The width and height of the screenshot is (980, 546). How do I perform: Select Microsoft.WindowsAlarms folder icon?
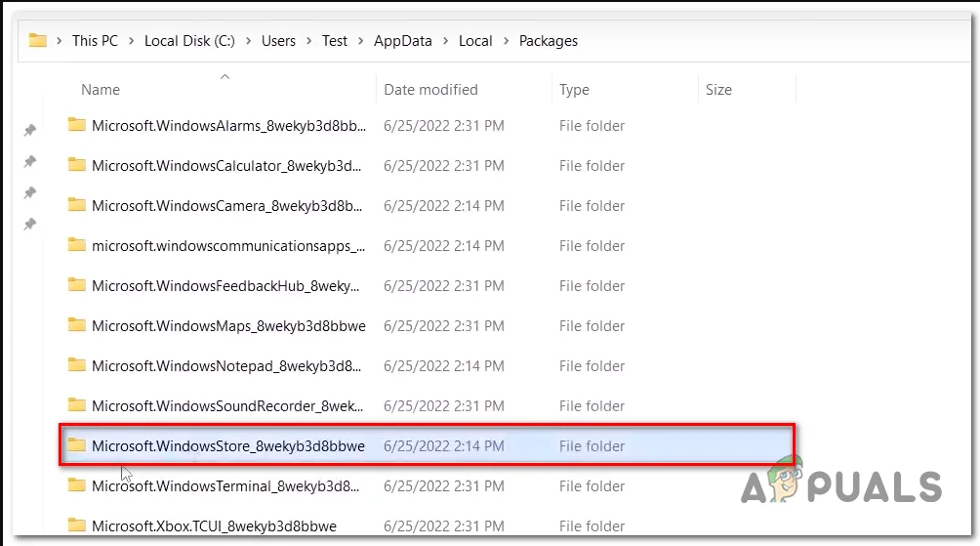(77, 124)
